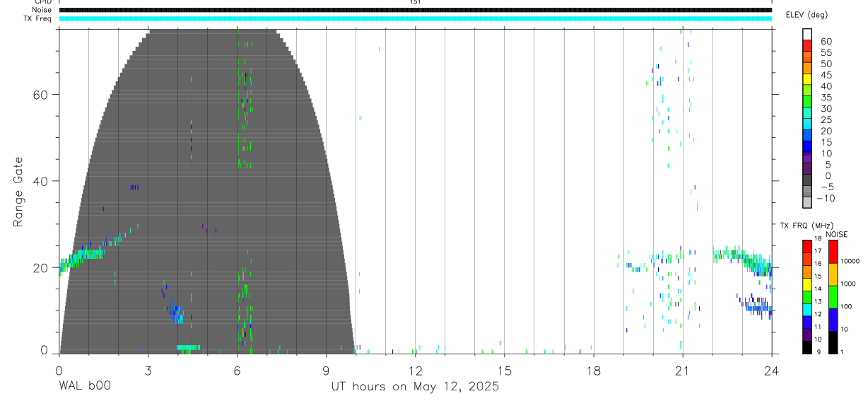Click the red segment of the ELEV color bar
Screen dimensions: 868x401
[807, 45]
